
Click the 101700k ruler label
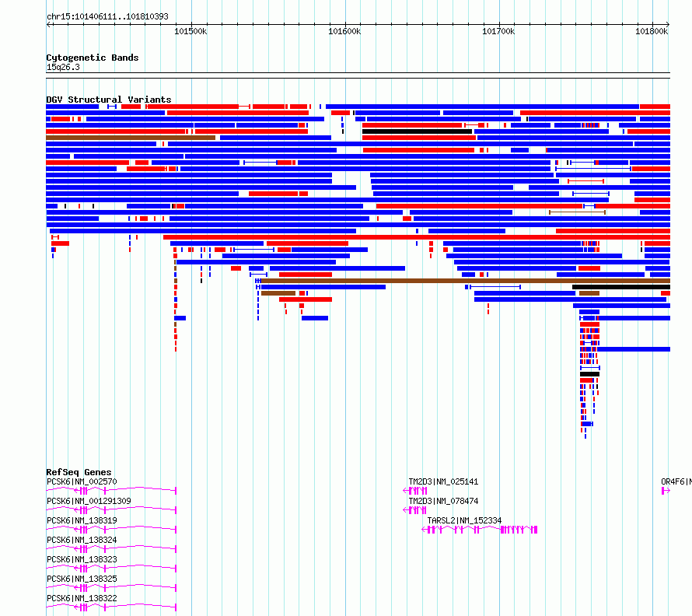(498, 31)
